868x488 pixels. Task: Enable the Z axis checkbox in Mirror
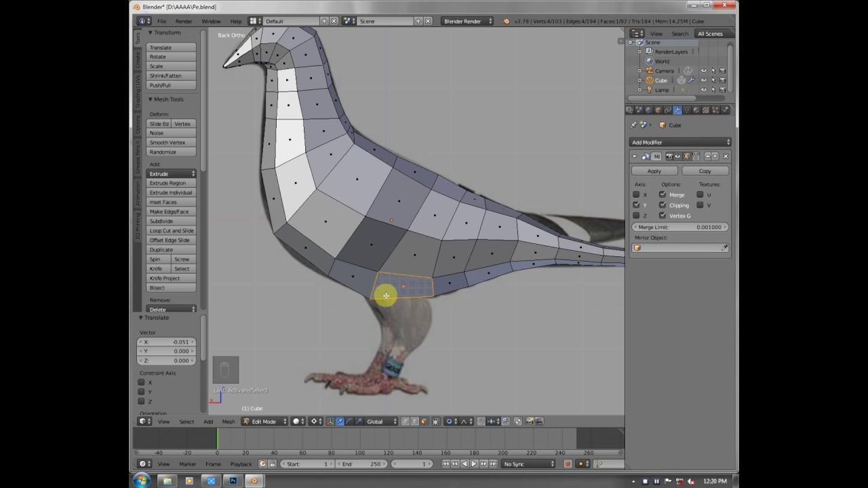pyautogui.click(x=636, y=216)
